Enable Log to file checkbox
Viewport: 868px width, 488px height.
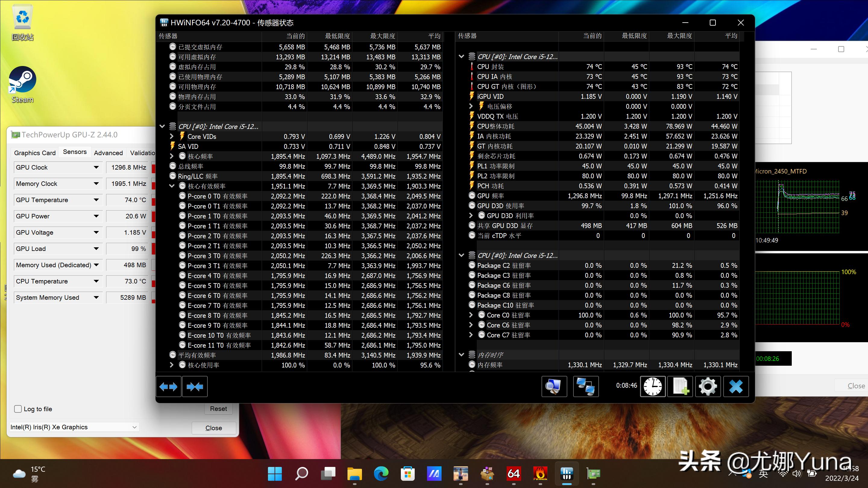click(18, 409)
